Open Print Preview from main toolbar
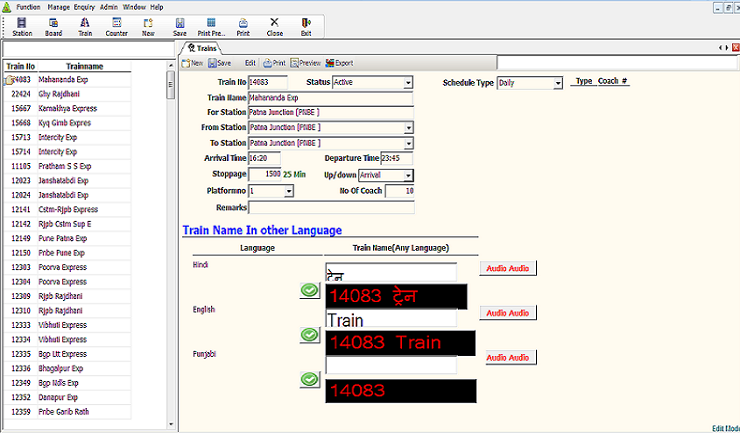Image resolution: width=740 pixels, height=434 pixels. click(x=210, y=26)
